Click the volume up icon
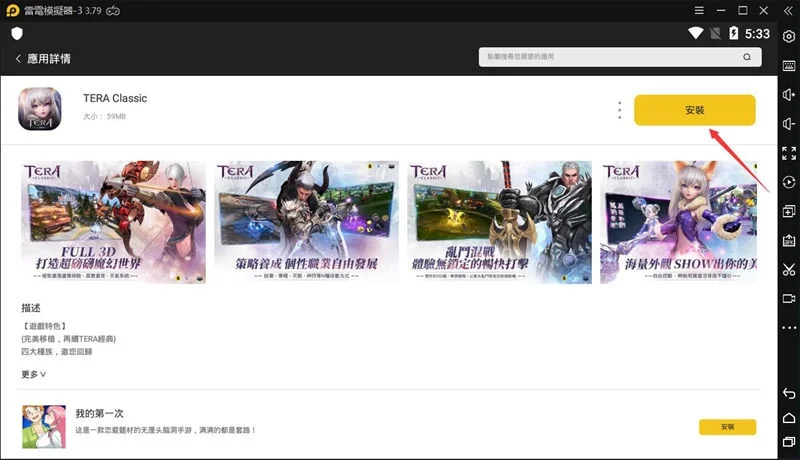 789,95
